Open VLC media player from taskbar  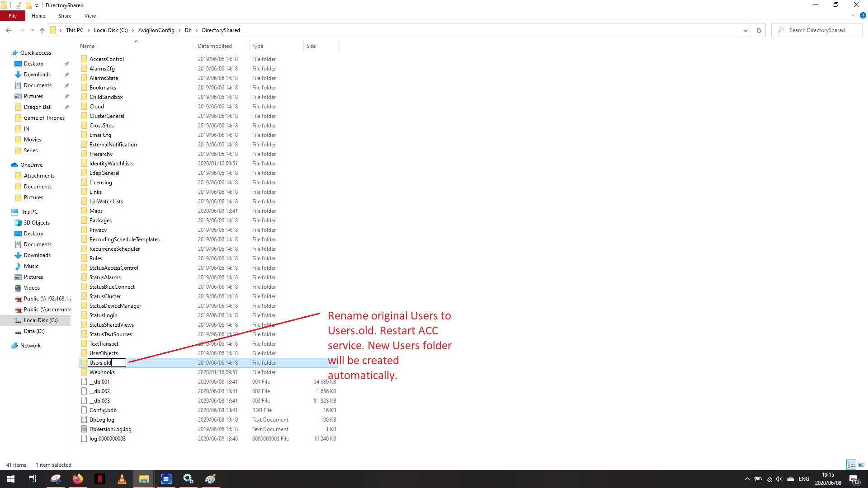tap(122, 479)
